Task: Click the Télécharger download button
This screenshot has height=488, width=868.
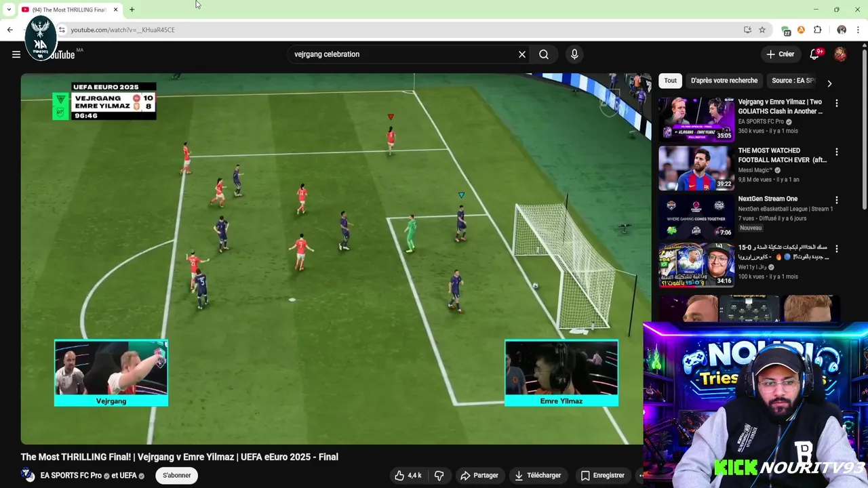Action: (538, 475)
